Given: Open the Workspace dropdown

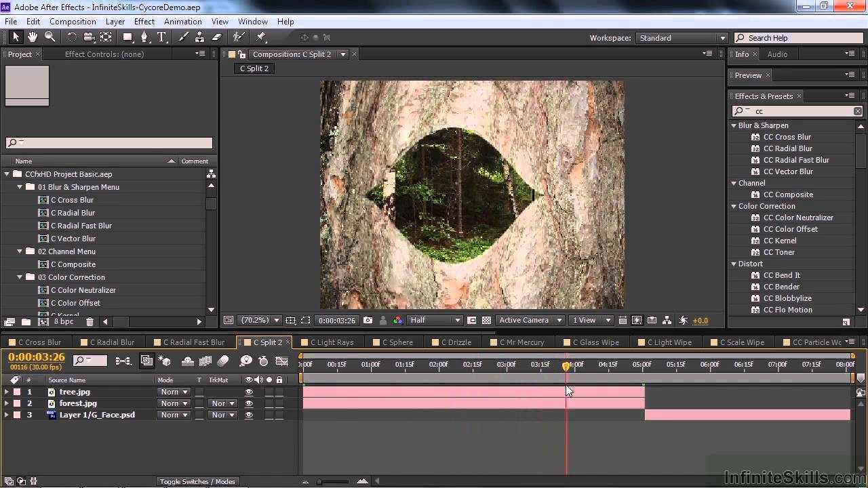Looking at the screenshot, I should (x=682, y=38).
